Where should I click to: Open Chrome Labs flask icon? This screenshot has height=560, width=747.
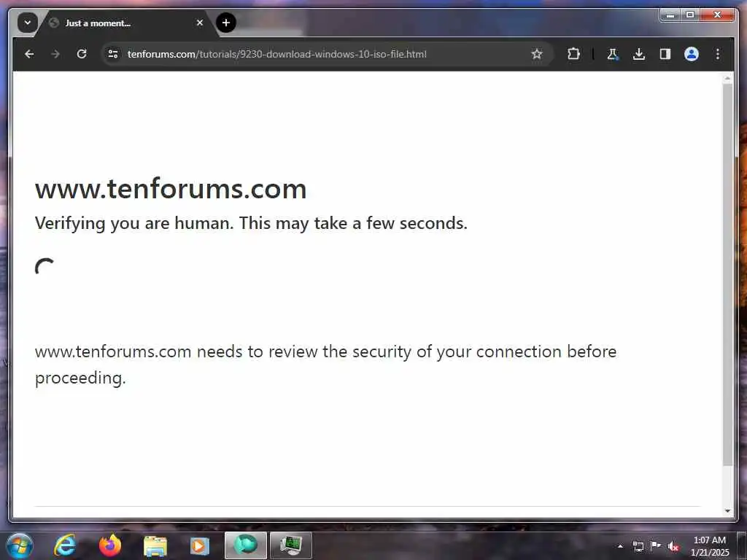pyautogui.click(x=613, y=54)
